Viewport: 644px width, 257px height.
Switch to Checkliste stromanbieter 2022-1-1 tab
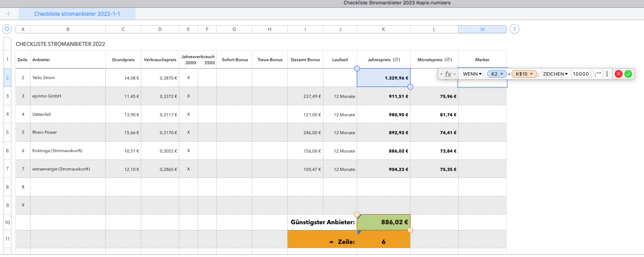[77, 14]
